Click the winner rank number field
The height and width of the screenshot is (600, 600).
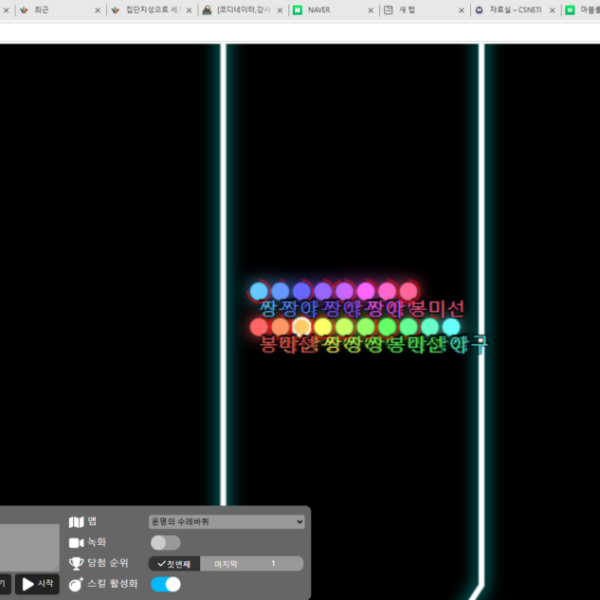tap(274, 563)
